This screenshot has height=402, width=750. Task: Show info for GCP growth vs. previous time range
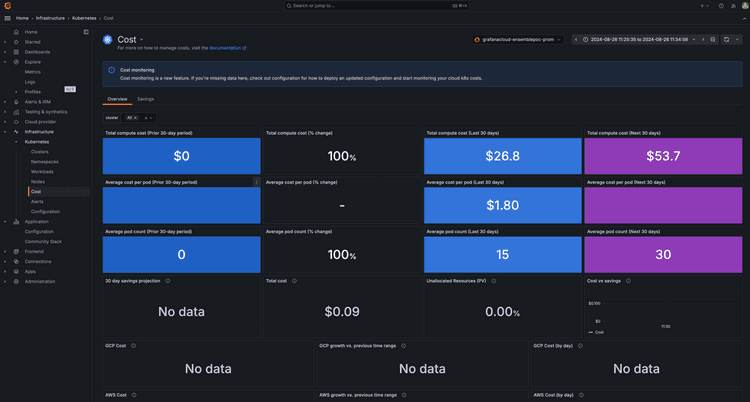[404, 346]
